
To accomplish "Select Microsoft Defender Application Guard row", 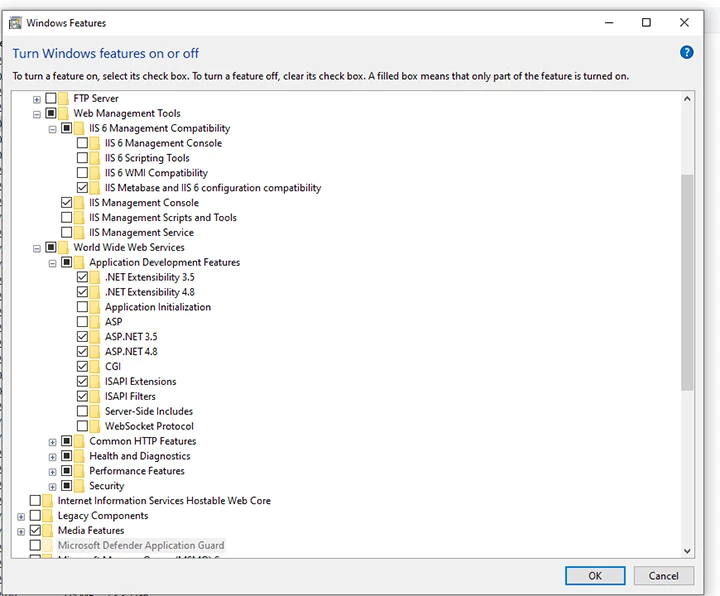I will (141, 545).
